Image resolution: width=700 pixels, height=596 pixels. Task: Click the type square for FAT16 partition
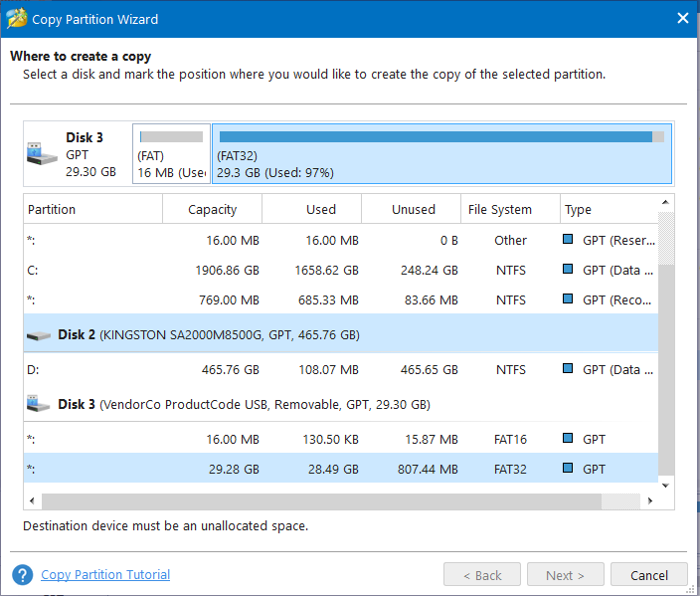point(568,439)
